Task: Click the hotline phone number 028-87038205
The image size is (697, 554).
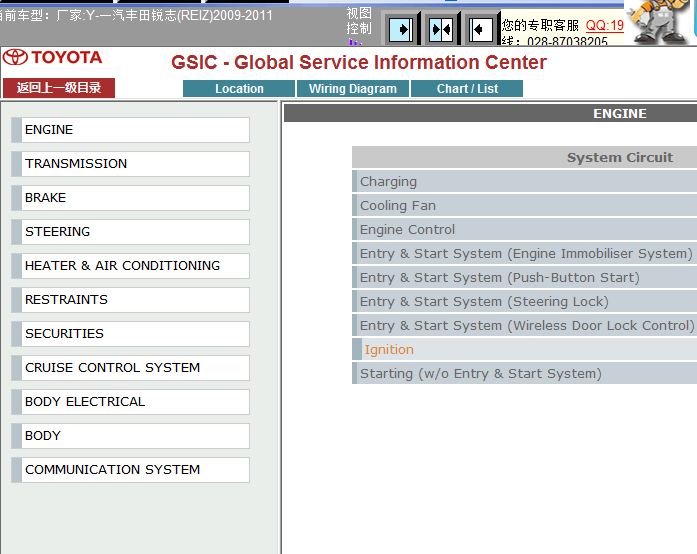Action: [x=567, y=41]
